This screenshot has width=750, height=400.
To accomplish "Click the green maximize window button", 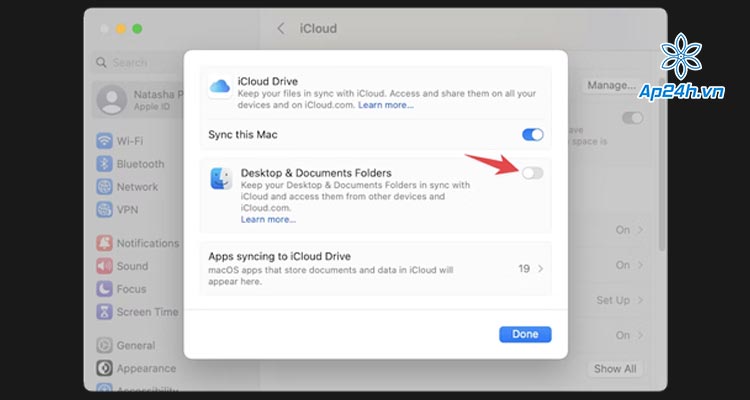I will [137, 29].
